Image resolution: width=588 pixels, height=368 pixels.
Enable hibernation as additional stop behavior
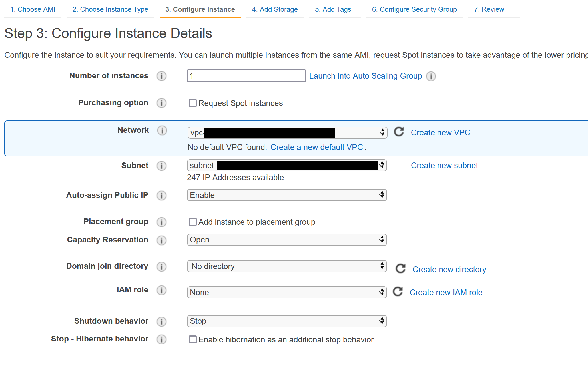(193, 339)
